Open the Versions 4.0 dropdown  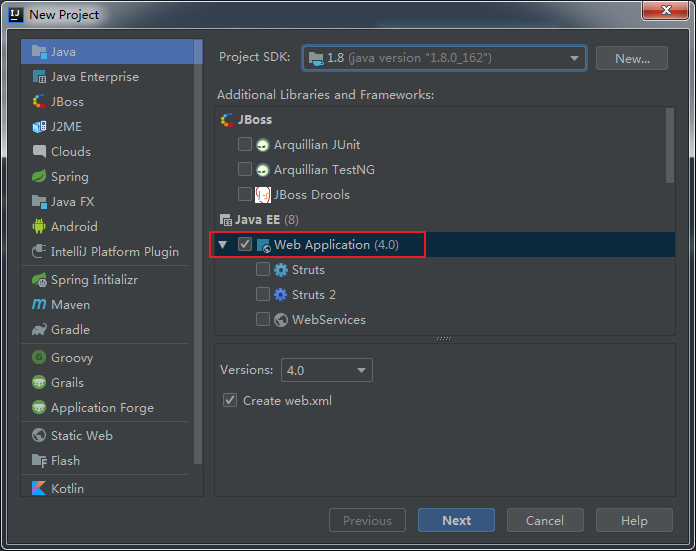tap(327, 370)
